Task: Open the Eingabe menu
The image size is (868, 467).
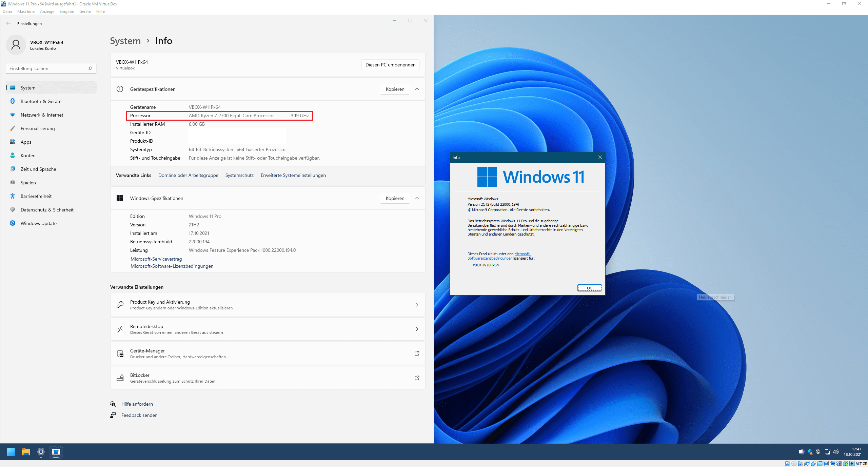Action: (67, 12)
